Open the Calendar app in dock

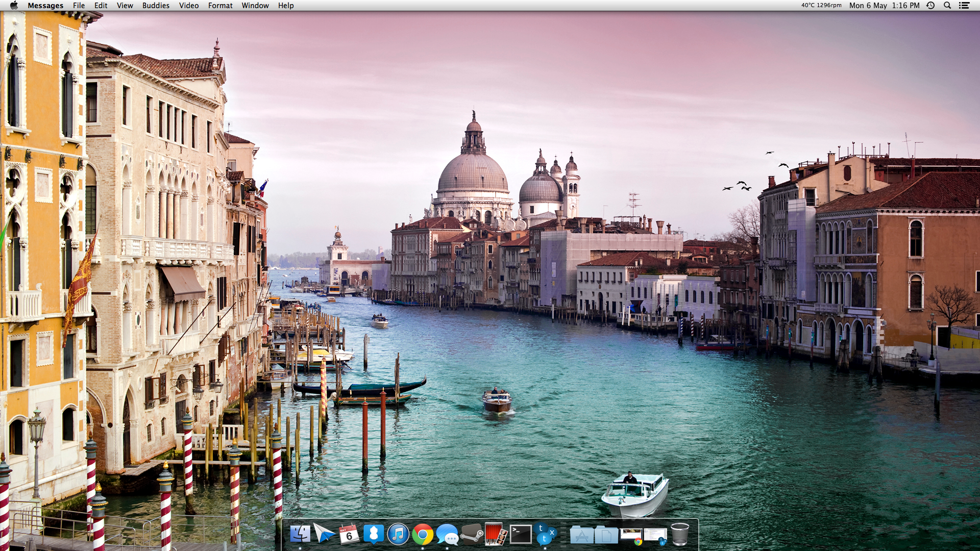click(x=349, y=534)
